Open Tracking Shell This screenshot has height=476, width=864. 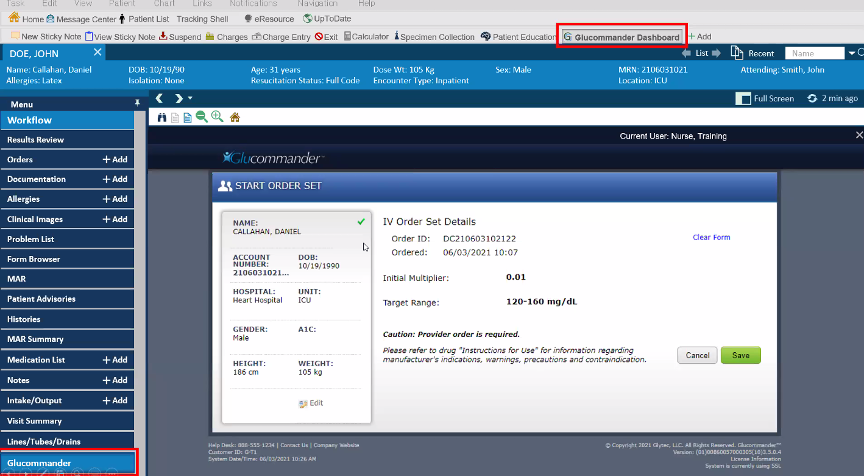[x=202, y=19]
